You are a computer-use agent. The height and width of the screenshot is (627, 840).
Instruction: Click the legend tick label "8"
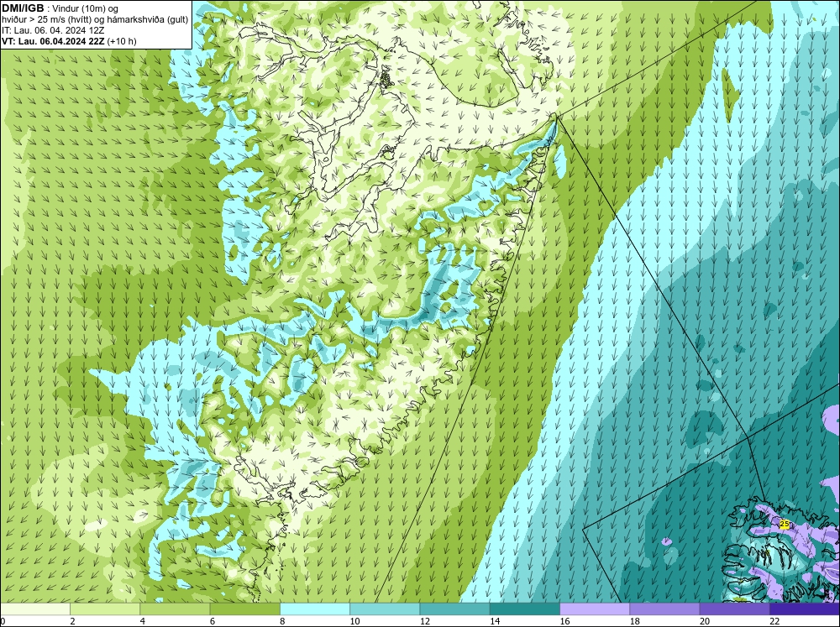[282, 621]
